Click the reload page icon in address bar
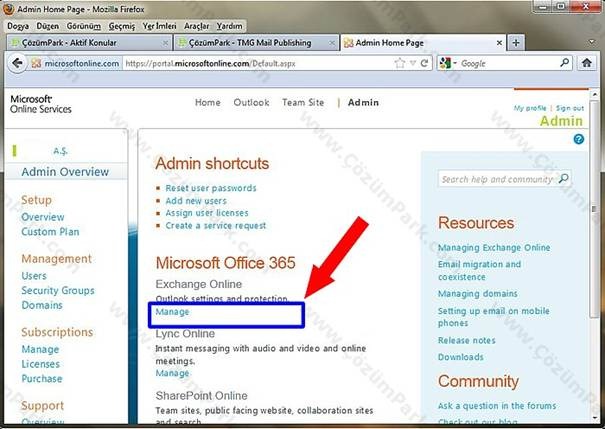Image resolution: width=605 pixels, height=429 pixels. [x=424, y=63]
